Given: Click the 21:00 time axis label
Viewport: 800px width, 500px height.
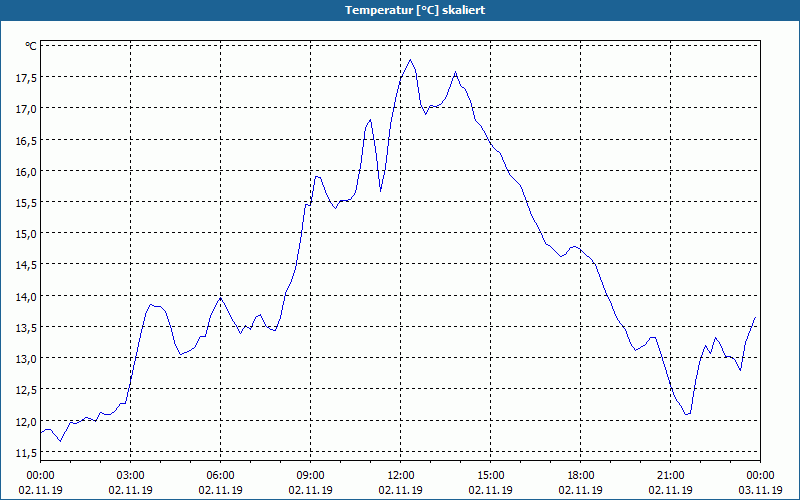Looking at the screenshot, I should tap(670, 475).
